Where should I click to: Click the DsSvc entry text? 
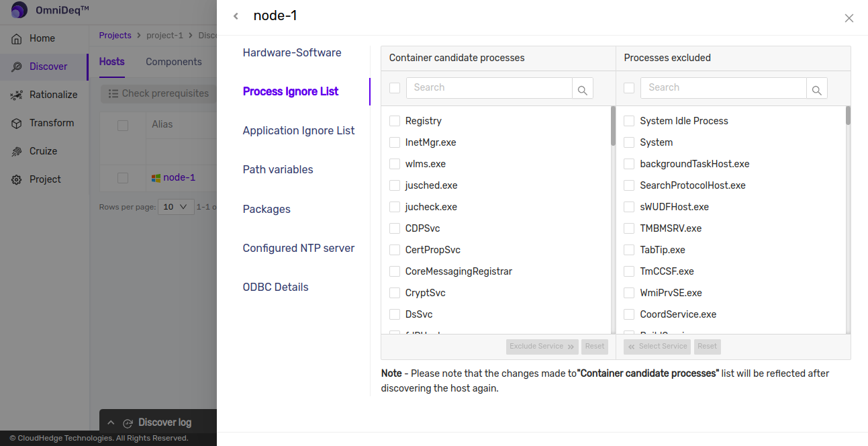[419, 314]
